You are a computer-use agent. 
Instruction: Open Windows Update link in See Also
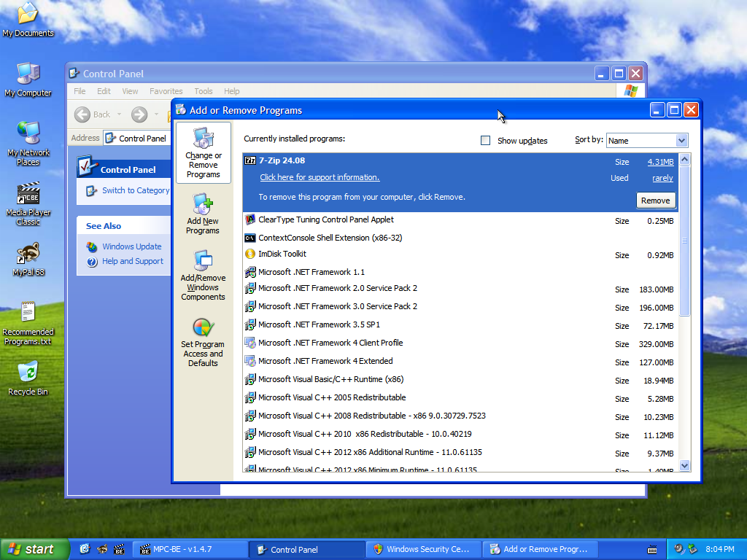[131, 246]
